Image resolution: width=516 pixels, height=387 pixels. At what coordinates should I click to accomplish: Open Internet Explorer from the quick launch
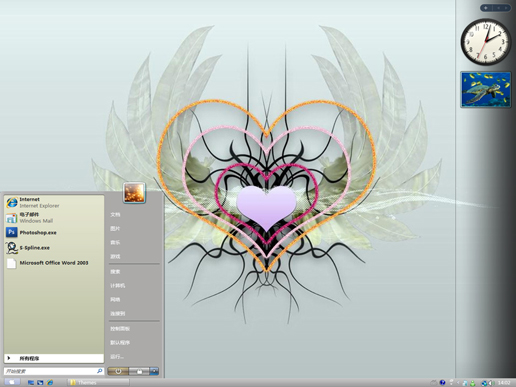(50, 382)
